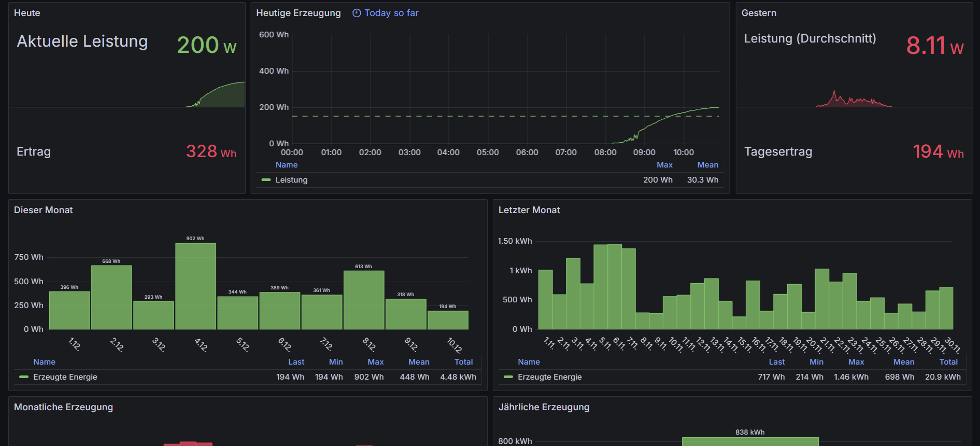Click the green Leistung legend color swatch
This screenshot has width=980, height=446.
point(266,180)
